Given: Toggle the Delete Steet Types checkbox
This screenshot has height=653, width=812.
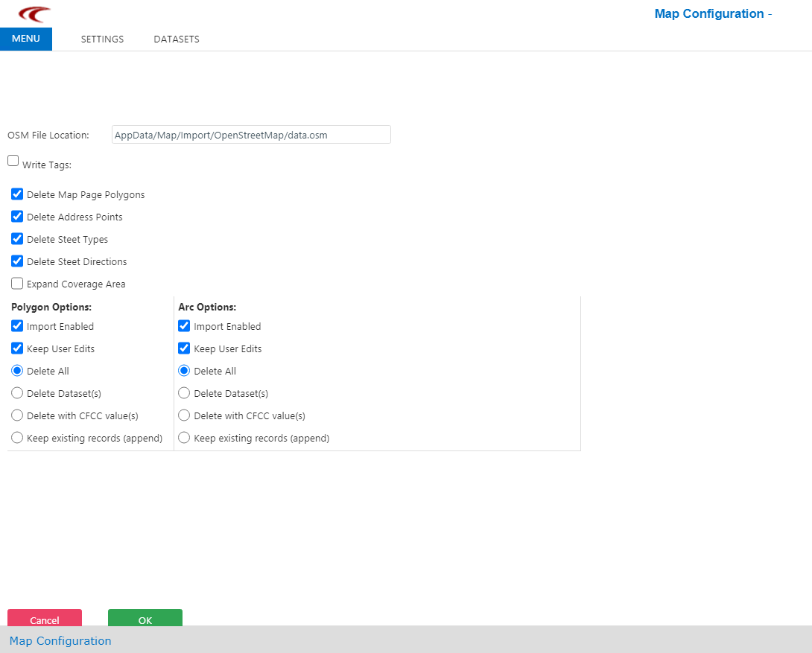Looking at the screenshot, I should 17,239.
